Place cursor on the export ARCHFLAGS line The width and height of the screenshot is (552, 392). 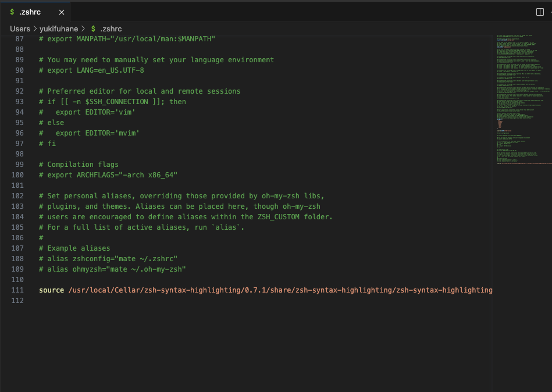108,175
